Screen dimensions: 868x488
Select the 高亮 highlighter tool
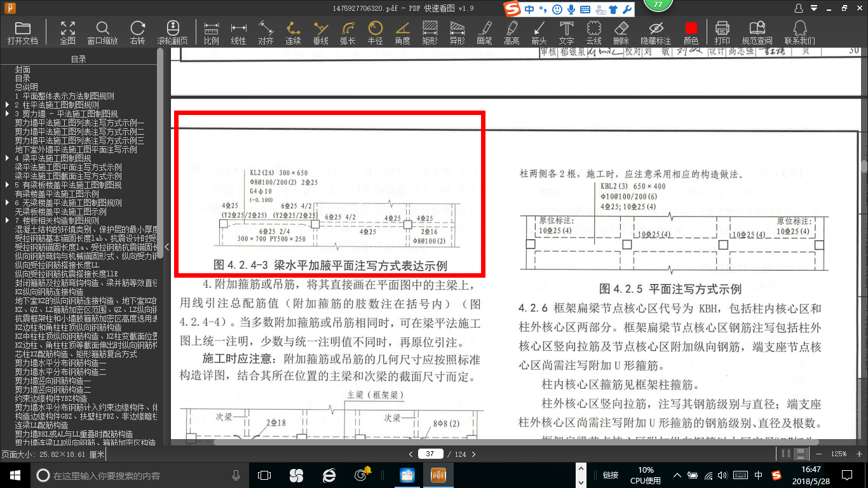coord(512,32)
